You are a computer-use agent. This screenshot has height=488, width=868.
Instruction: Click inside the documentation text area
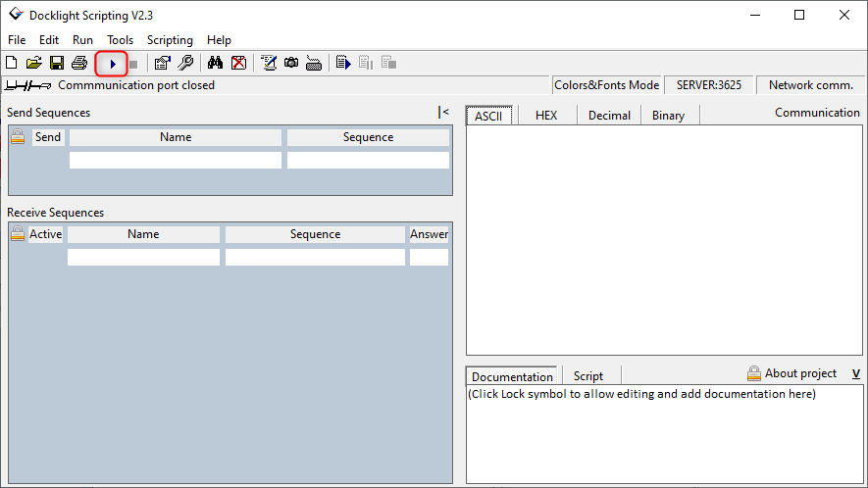point(664,434)
